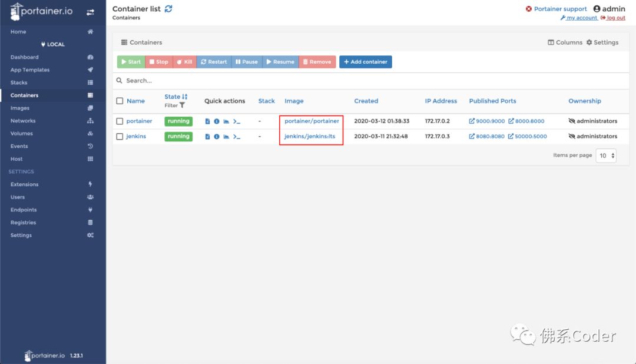Viewport: 636px width, 364px height.
Task: Open published port 50000:5000 link
Action: coord(527,136)
